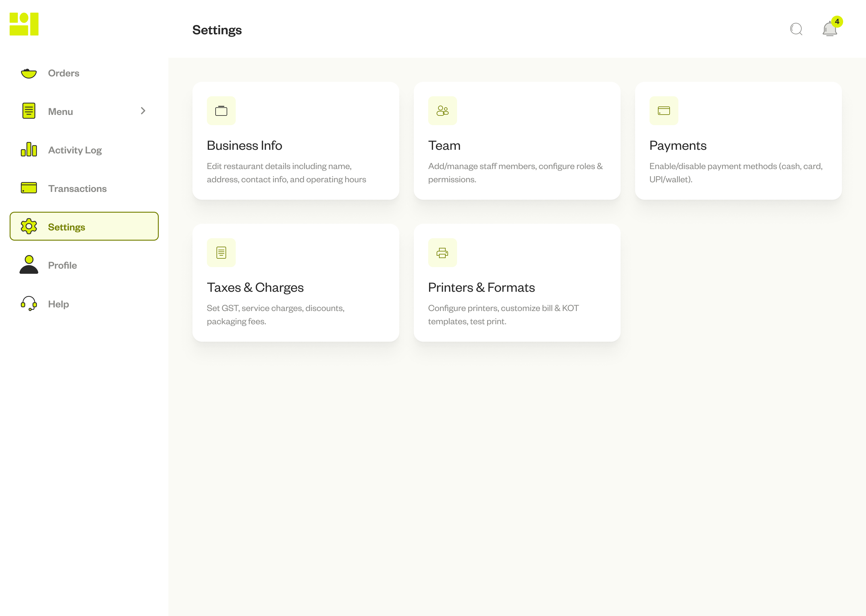Open the Taxes & Charges card title
The height and width of the screenshot is (616, 866).
pos(255,288)
